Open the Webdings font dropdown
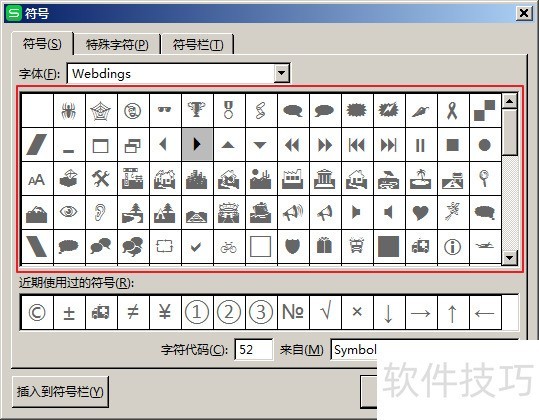Image resolution: width=539 pixels, height=420 pixels. (x=282, y=73)
